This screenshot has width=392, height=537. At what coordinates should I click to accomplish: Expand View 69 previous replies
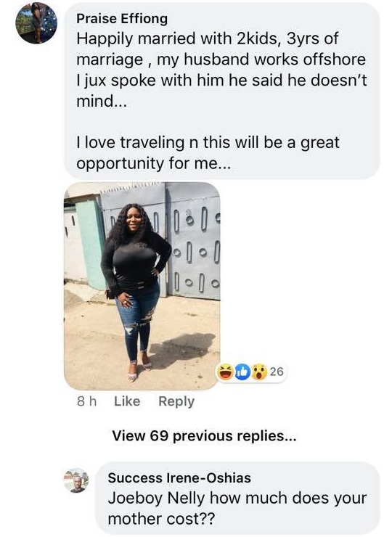pyautogui.click(x=204, y=436)
